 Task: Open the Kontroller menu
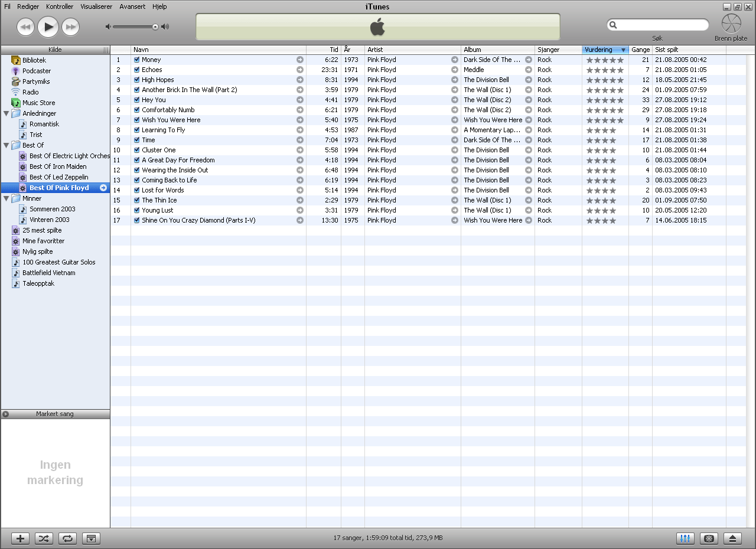(x=60, y=6)
